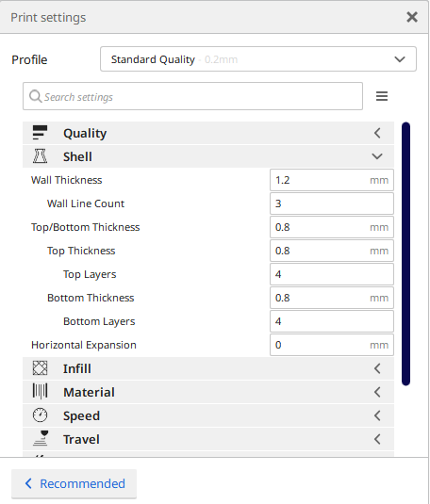Click the Quality category icon
Screen dimensions: 430x504
40,133
